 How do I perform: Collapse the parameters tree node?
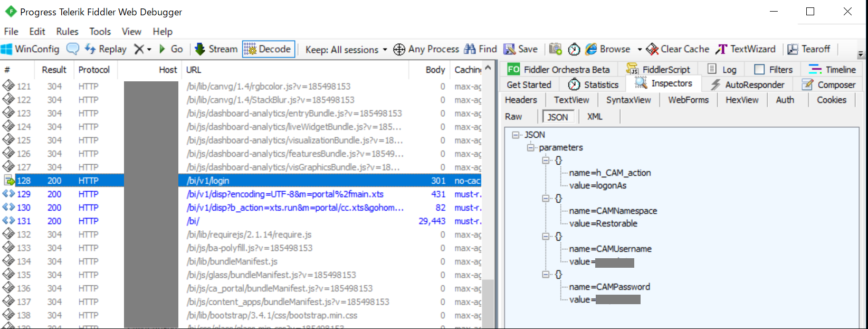[530, 147]
